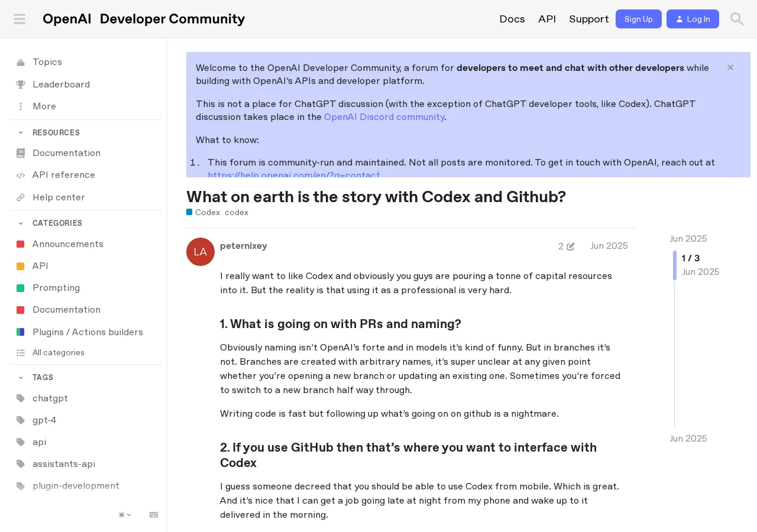Open keyboard shortcuts icon in sidebar footer

click(154, 515)
